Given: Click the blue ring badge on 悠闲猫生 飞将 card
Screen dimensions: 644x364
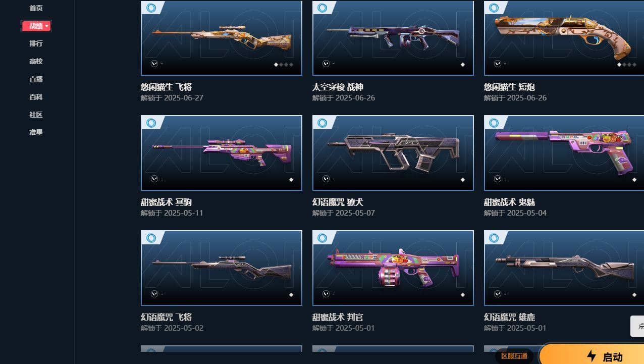Looking at the screenshot, I should click(151, 8).
